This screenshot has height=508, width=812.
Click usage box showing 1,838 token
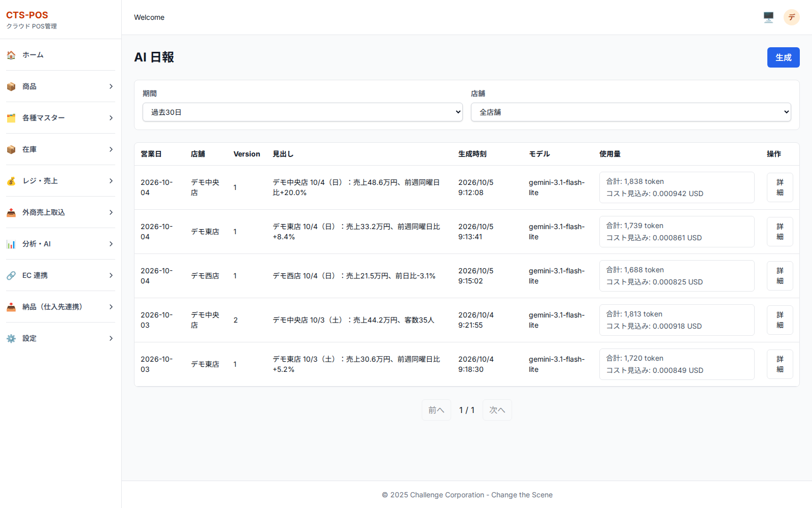click(677, 187)
